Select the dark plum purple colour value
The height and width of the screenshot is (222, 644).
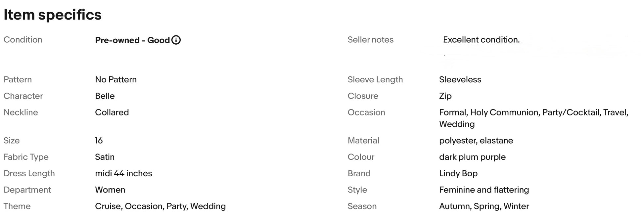tap(472, 157)
